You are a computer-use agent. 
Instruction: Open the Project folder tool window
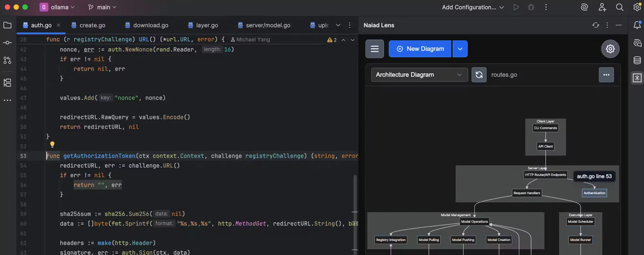[7, 25]
